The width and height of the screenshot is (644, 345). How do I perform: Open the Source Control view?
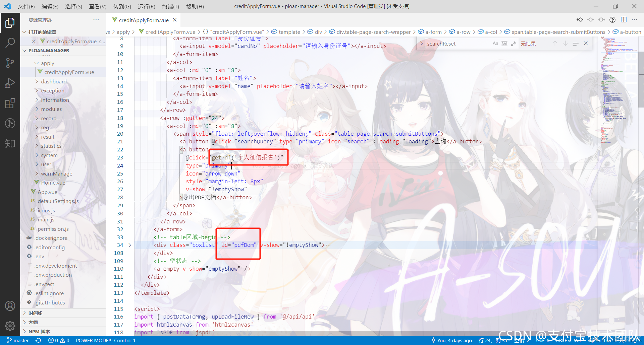(10, 63)
